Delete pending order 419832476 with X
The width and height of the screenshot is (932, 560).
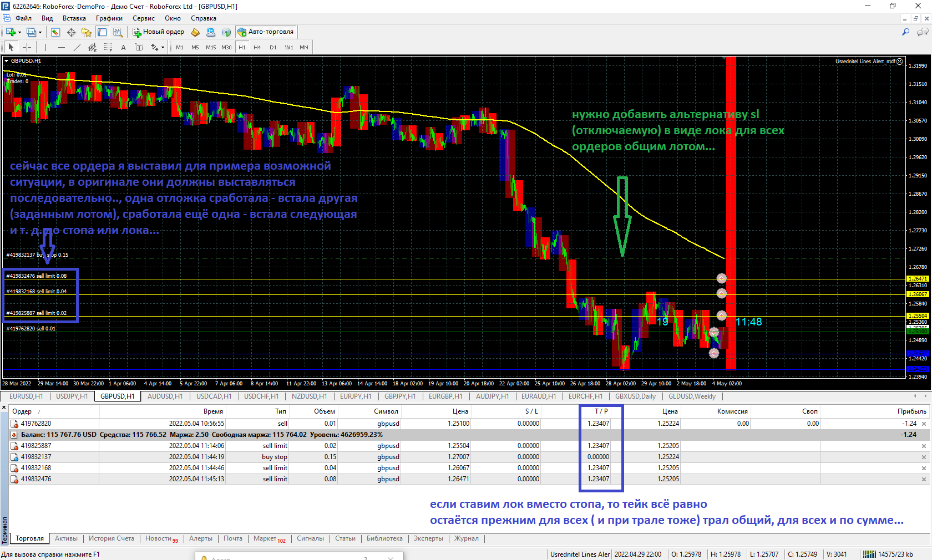coord(924,479)
